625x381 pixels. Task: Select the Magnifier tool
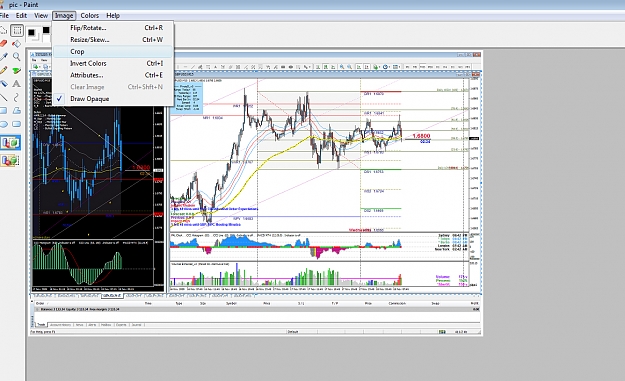coord(16,57)
